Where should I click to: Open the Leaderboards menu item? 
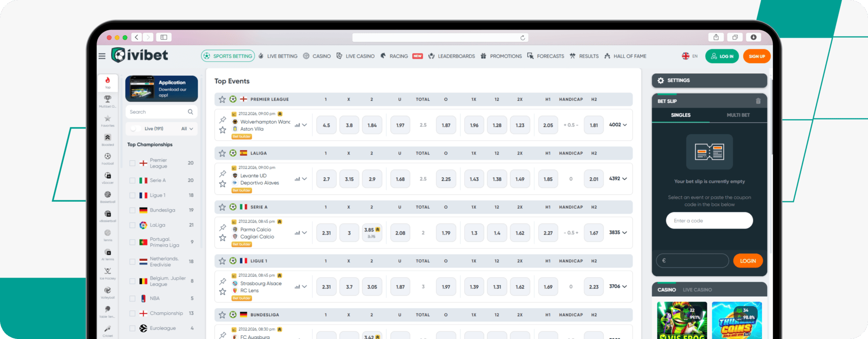click(451, 56)
